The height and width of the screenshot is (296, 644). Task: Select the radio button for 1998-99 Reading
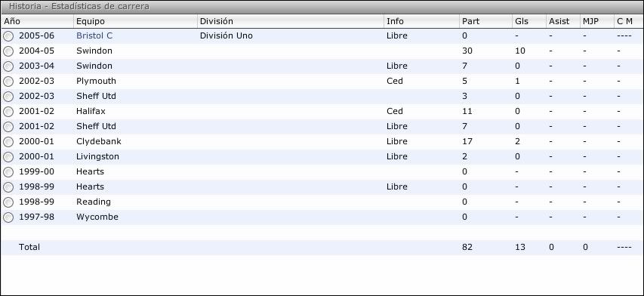[x=8, y=202]
